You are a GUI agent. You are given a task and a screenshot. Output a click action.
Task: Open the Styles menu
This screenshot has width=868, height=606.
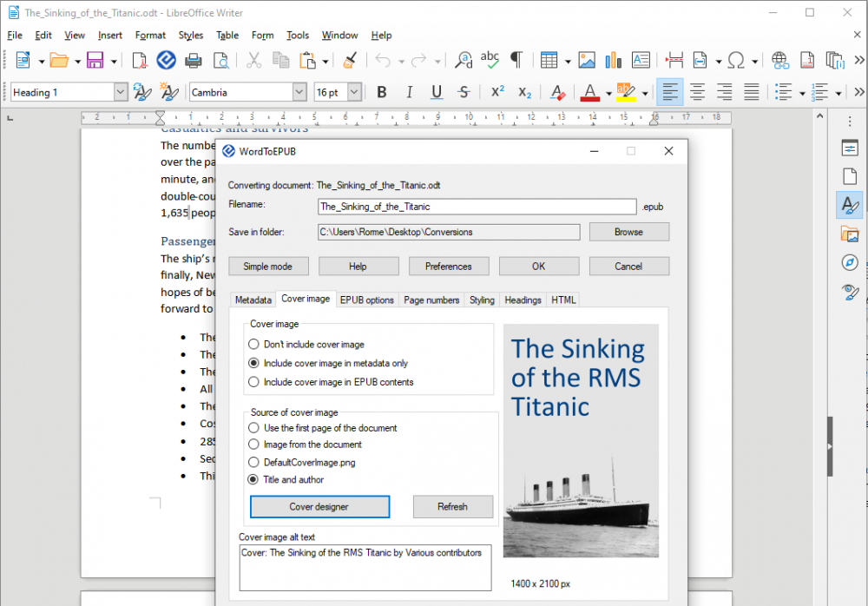tap(190, 35)
